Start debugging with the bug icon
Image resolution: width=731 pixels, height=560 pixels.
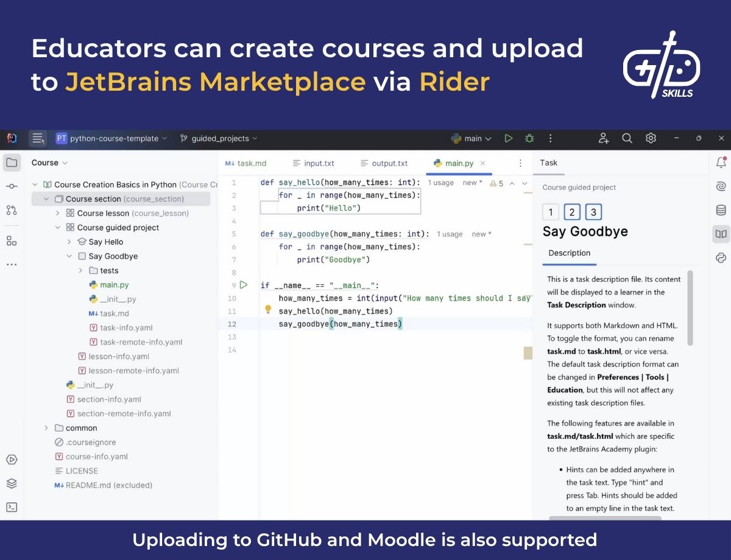[529, 138]
